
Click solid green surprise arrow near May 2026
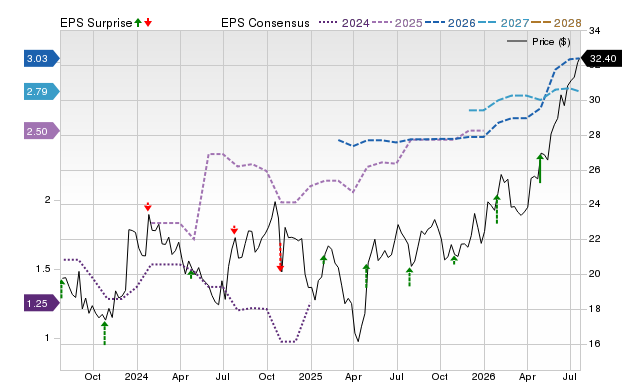540,168
